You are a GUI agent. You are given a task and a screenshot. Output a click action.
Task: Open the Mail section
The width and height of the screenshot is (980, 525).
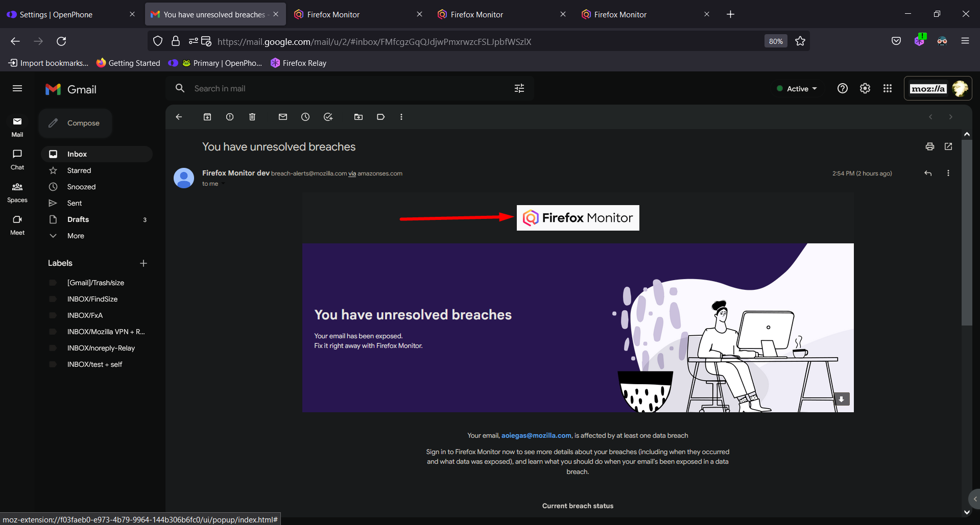click(17, 127)
